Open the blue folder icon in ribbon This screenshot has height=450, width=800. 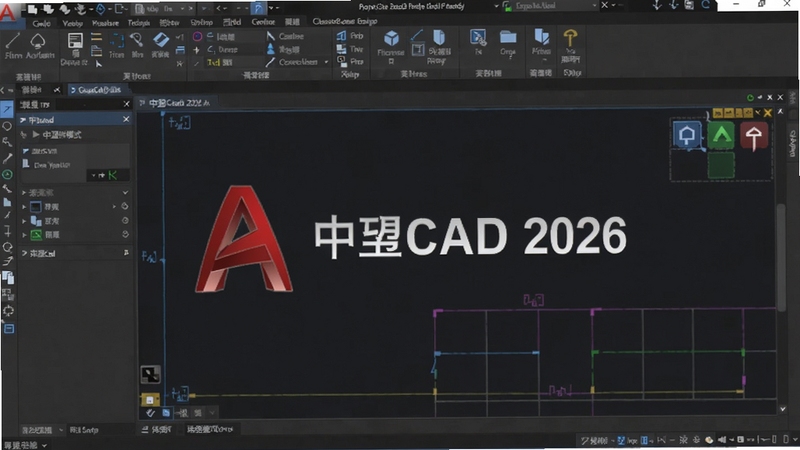(x=508, y=37)
